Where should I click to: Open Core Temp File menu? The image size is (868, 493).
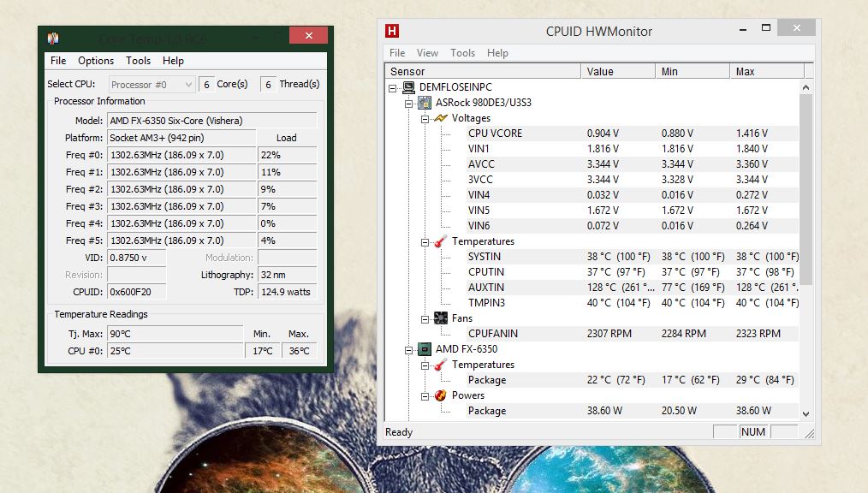(x=58, y=60)
